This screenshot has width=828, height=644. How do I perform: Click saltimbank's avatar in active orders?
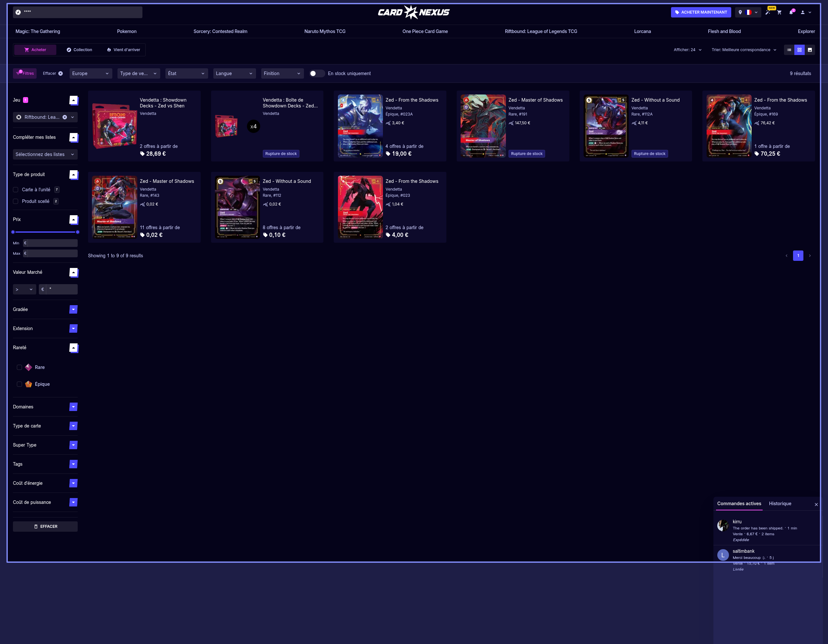[723, 555]
